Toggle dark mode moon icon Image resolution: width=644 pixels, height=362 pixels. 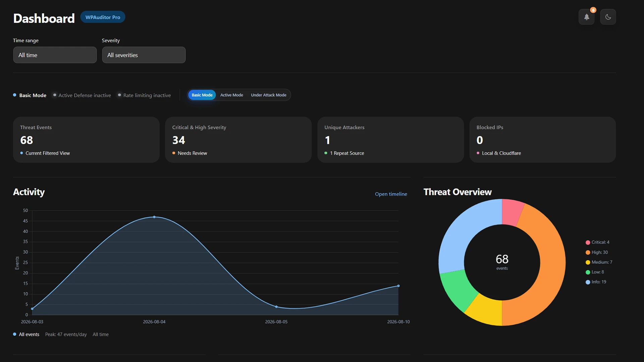point(608,17)
